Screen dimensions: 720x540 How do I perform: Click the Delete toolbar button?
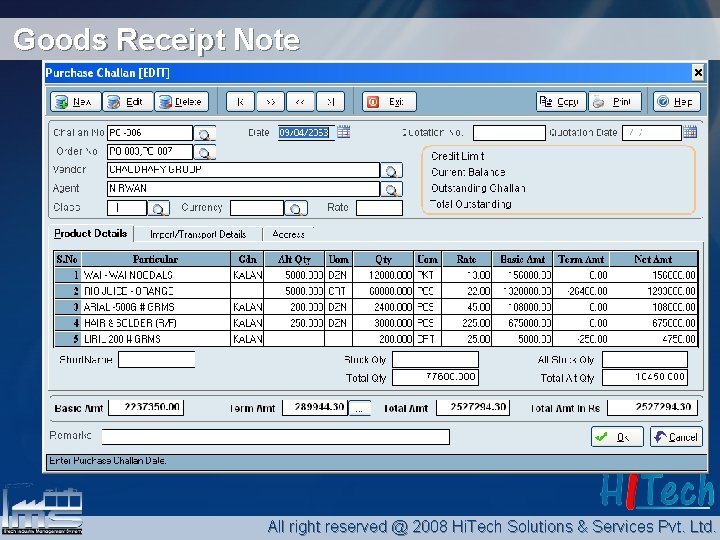181,101
